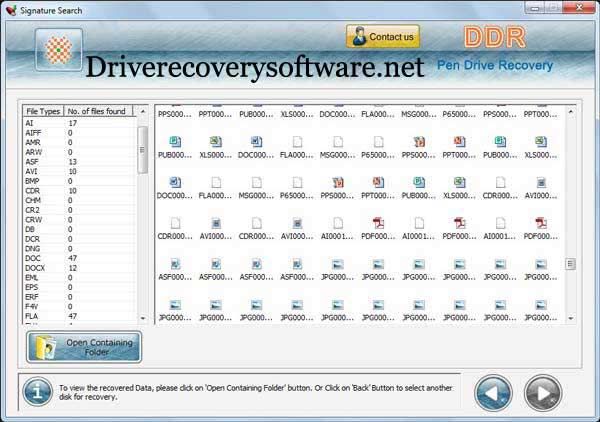Select DOC000 icon in the row starting with PUB000

pyautogui.click(x=256, y=142)
